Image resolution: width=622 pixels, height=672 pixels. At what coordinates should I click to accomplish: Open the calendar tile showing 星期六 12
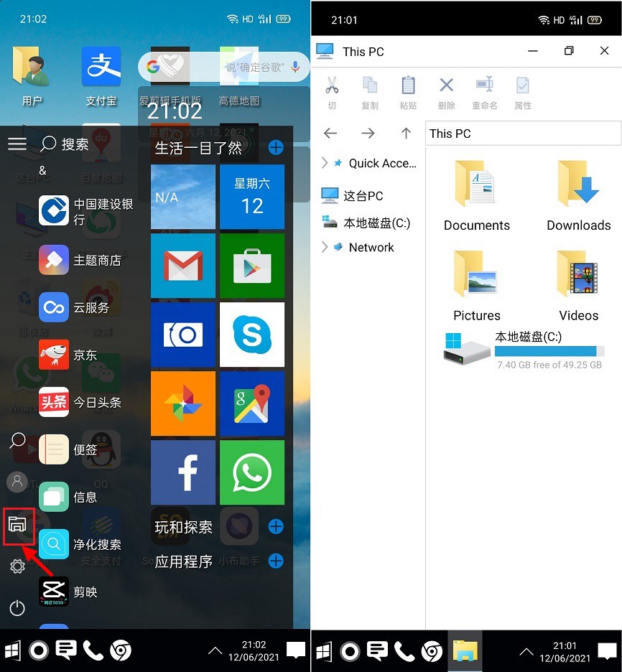(252, 197)
